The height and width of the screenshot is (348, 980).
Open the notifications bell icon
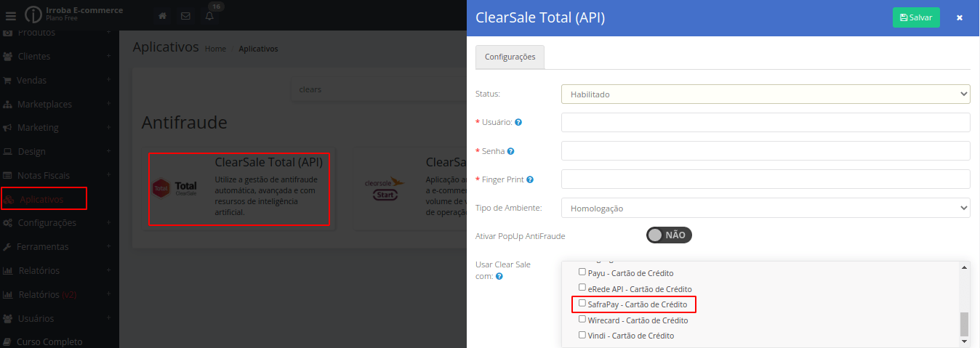[x=209, y=16]
